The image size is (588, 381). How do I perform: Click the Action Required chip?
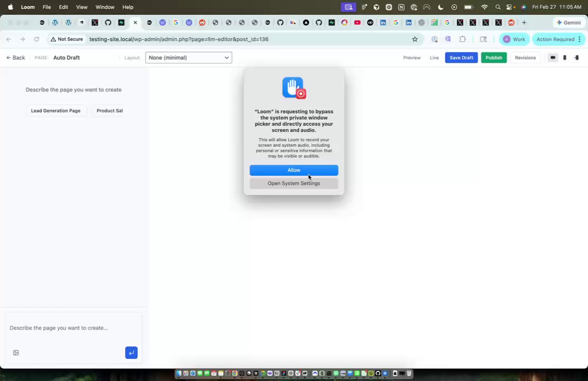555,39
